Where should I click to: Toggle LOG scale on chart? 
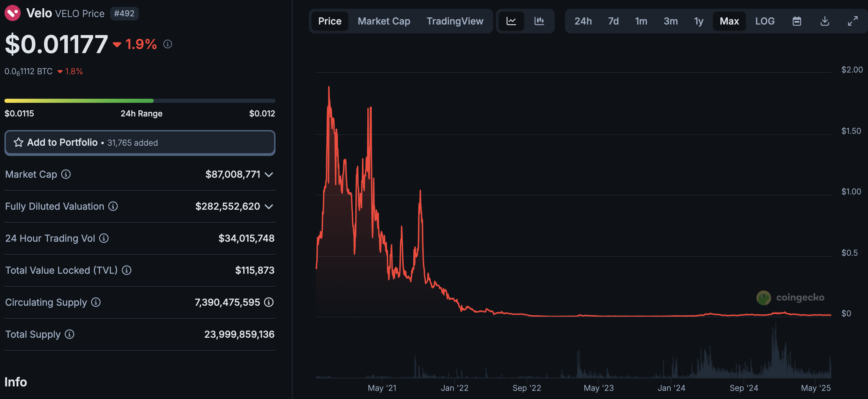pyautogui.click(x=765, y=21)
